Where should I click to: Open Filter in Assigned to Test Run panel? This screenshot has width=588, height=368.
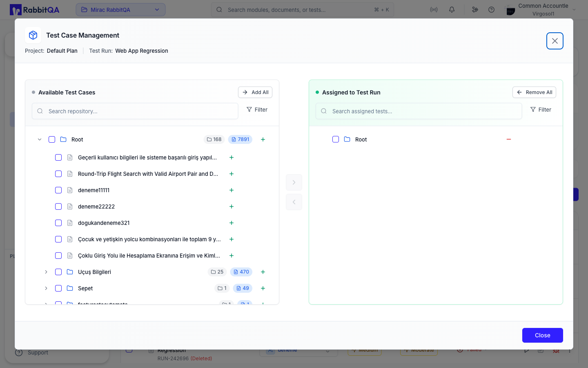click(x=541, y=110)
